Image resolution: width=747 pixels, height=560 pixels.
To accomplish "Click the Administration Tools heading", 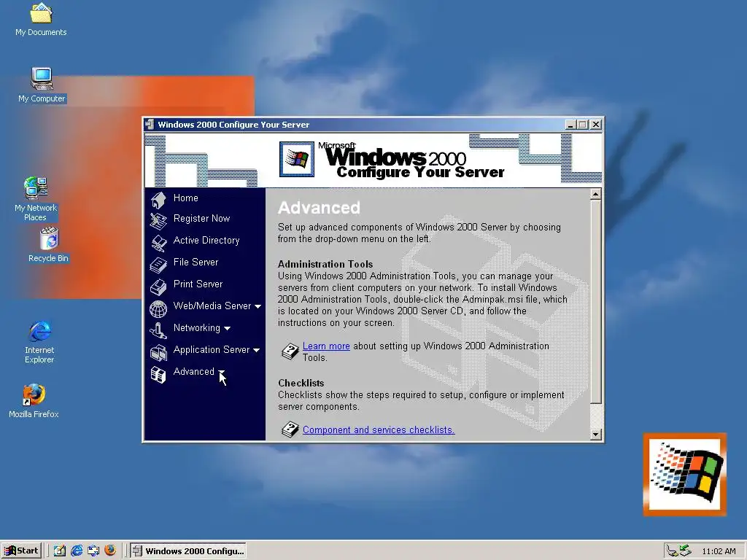I will pos(325,264).
